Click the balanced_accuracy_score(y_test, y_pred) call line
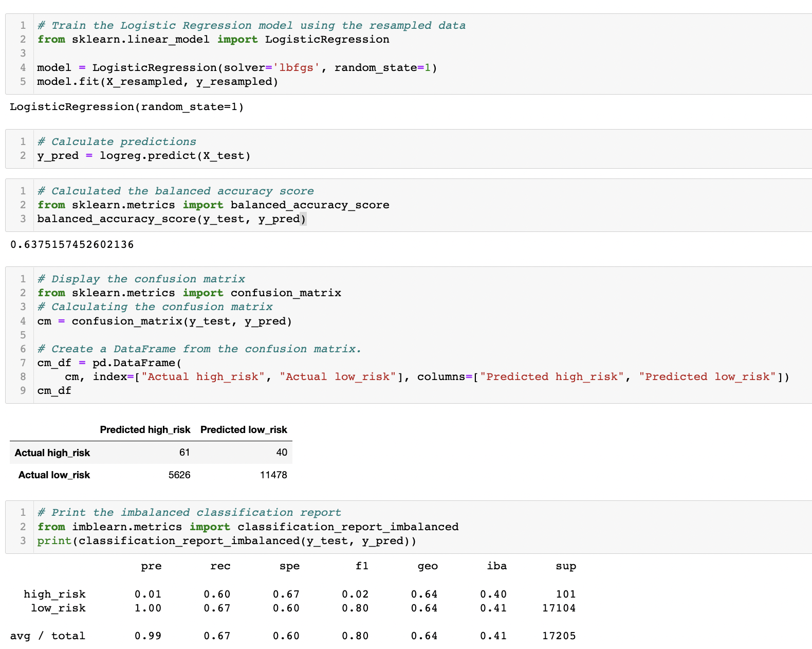The height and width of the screenshot is (649, 812). coord(172,219)
